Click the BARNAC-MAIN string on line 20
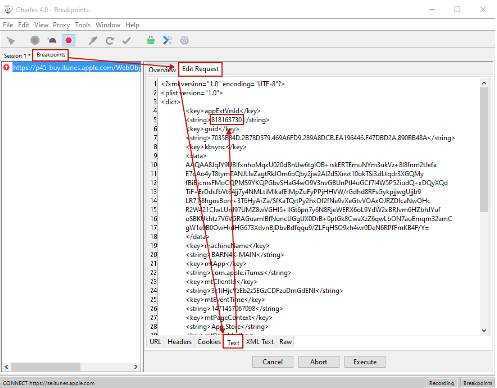This screenshot has width=497, height=388. click(x=235, y=255)
